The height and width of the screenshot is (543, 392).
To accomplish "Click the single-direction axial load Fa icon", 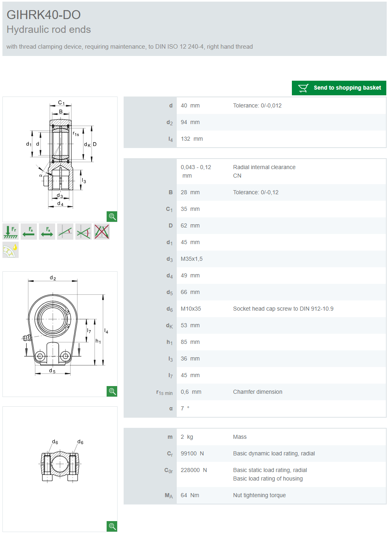I will tap(29, 232).
